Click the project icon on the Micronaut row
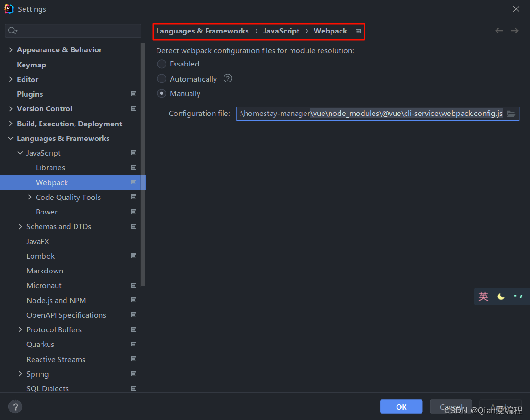 133,286
